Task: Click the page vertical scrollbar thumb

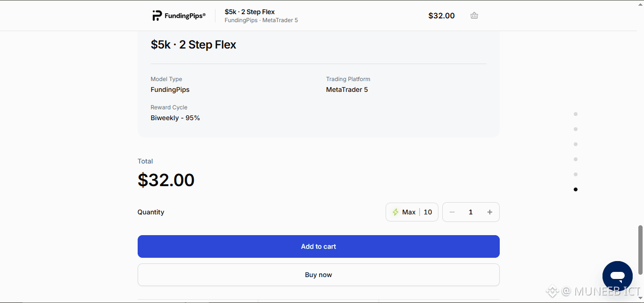Action: tap(640, 250)
